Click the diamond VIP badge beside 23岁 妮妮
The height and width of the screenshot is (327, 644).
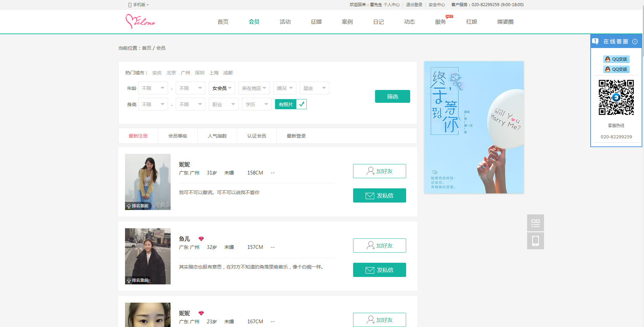pos(201,313)
